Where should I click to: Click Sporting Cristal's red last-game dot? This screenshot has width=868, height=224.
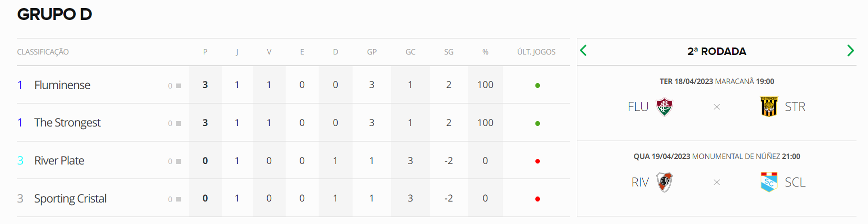coord(537,199)
